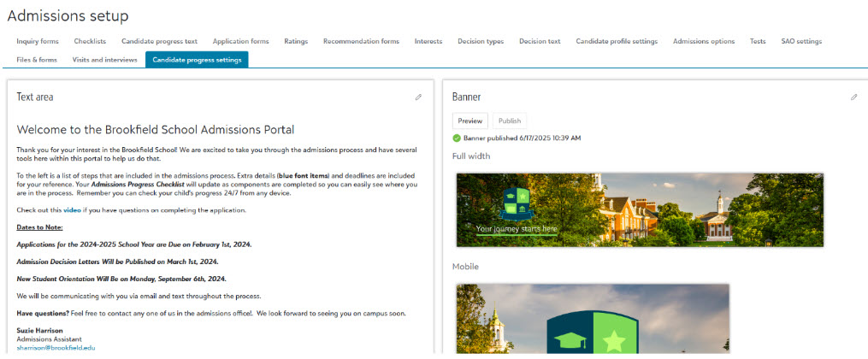Click the Full width label
This screenshot has height=359, width=868.
tap(471, 156)
